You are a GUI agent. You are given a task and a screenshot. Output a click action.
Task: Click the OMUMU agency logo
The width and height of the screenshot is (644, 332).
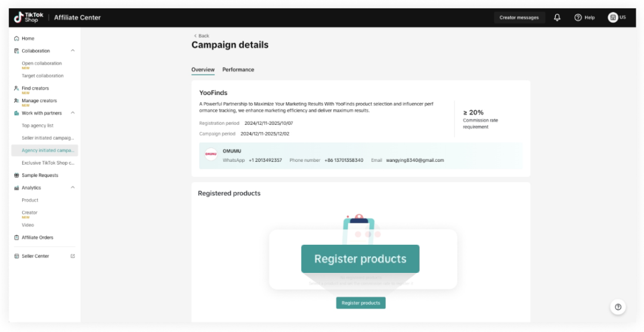[211, 154]
